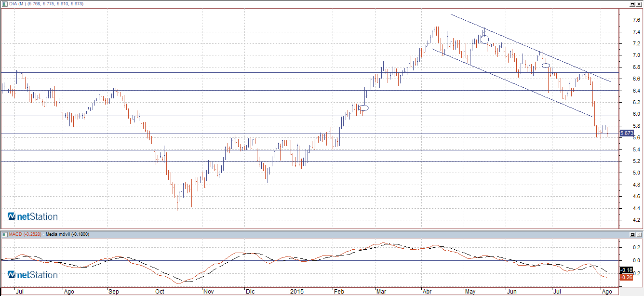Select the ellipse marker near late June
The height and width of the screenshot is (296, 644).
[x=546, y=65]
